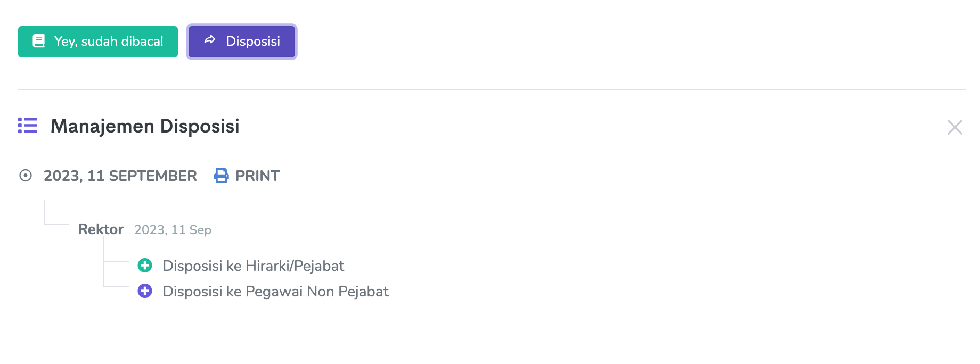Click the branch line before Hirarki/Pejabat plus icon
980x364 pixels.
point(116,261)
